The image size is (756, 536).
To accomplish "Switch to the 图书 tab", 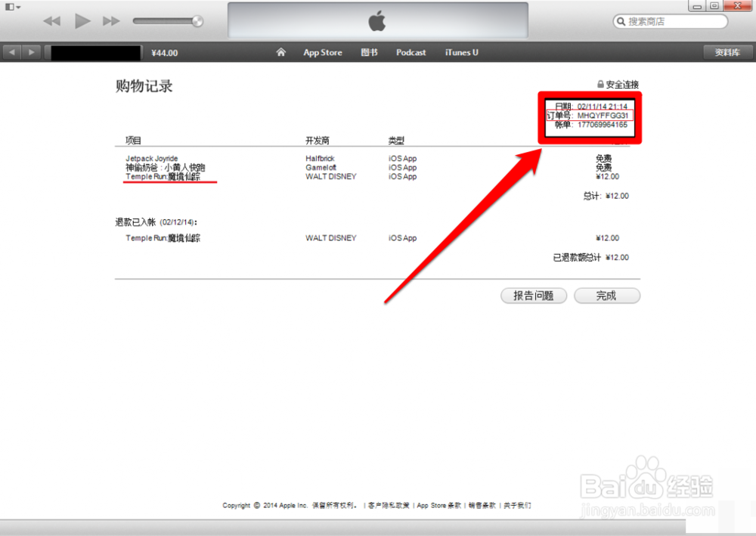I will click(370, 52).
